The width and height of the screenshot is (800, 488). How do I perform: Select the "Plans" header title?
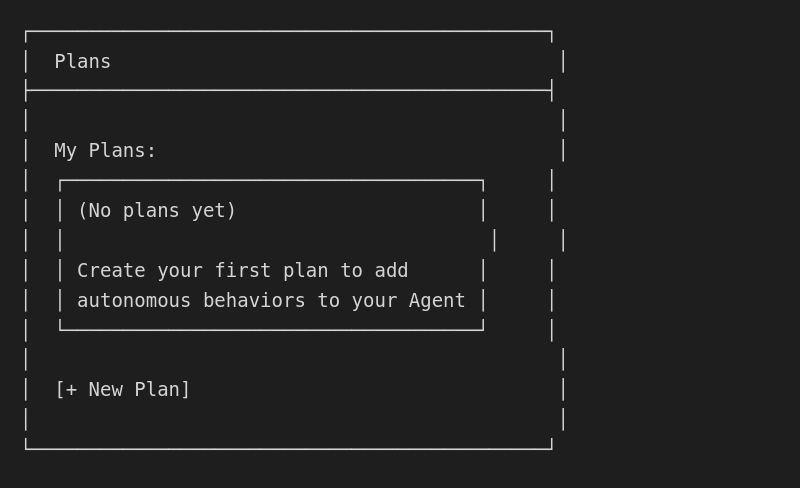[82, 62]
